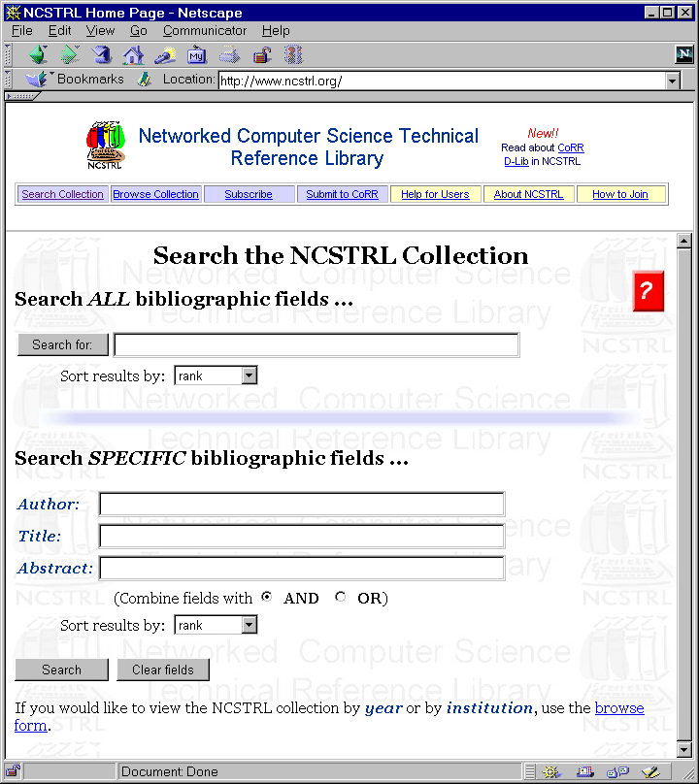Open red question mark help icon
This screenshot has height=784, width=699.
point(648,291)
